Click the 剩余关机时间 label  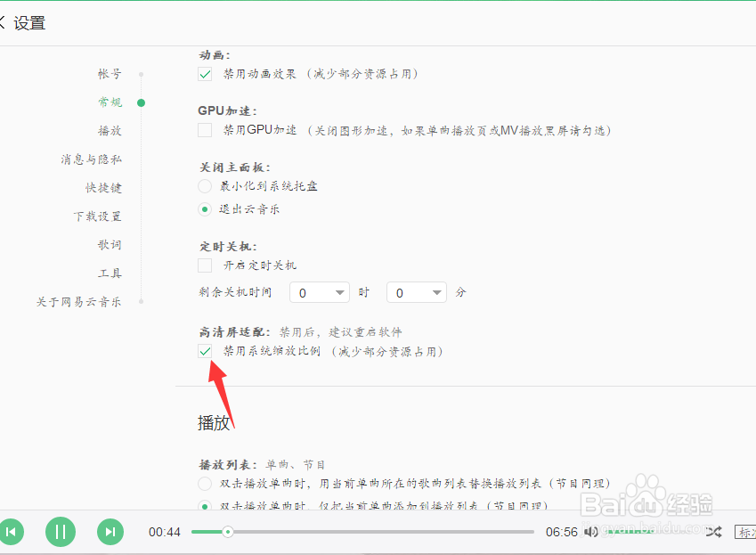235,291
